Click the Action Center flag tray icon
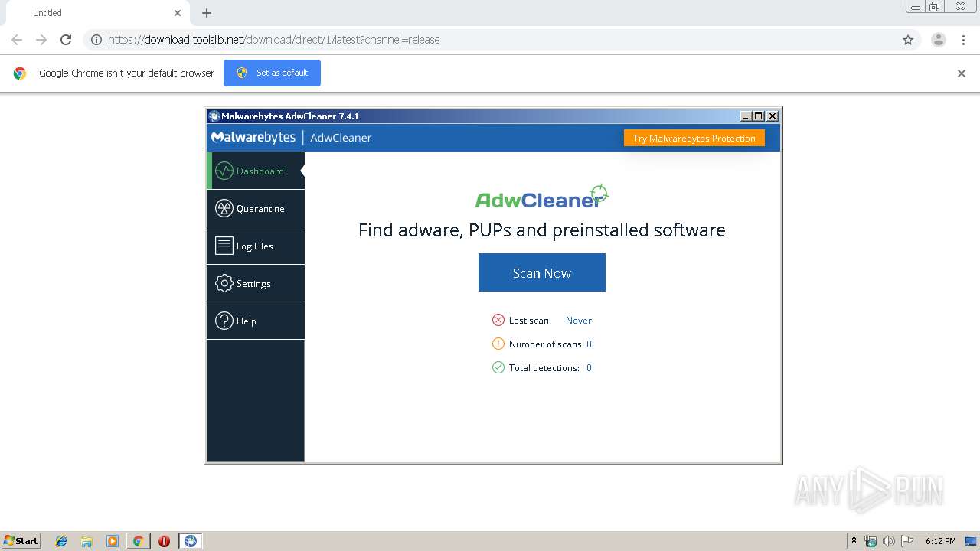 click(x=907, y=541)
